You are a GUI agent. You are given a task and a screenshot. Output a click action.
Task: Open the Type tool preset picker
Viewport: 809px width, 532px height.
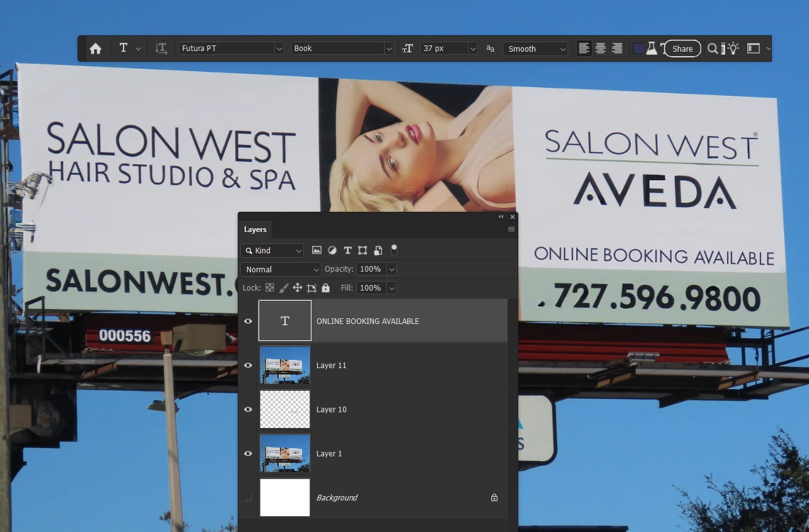pyautogui.click(x=138, y=49)
